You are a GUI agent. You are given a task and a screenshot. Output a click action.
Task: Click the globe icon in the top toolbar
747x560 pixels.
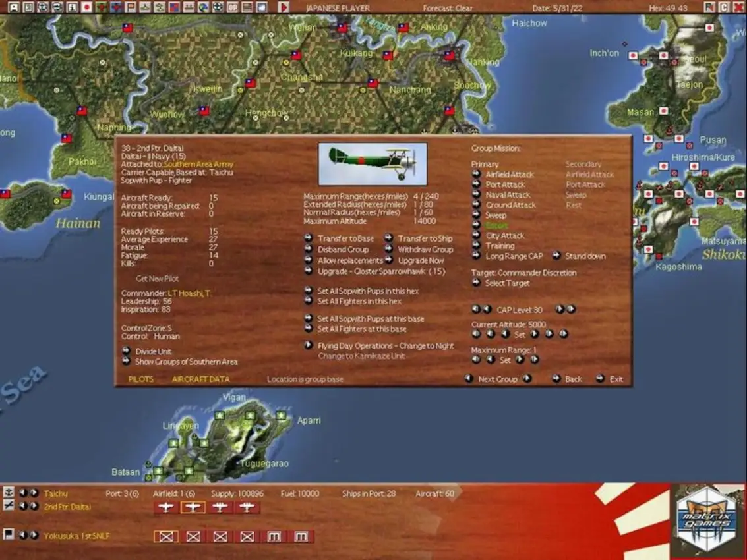tap(202, 8)
